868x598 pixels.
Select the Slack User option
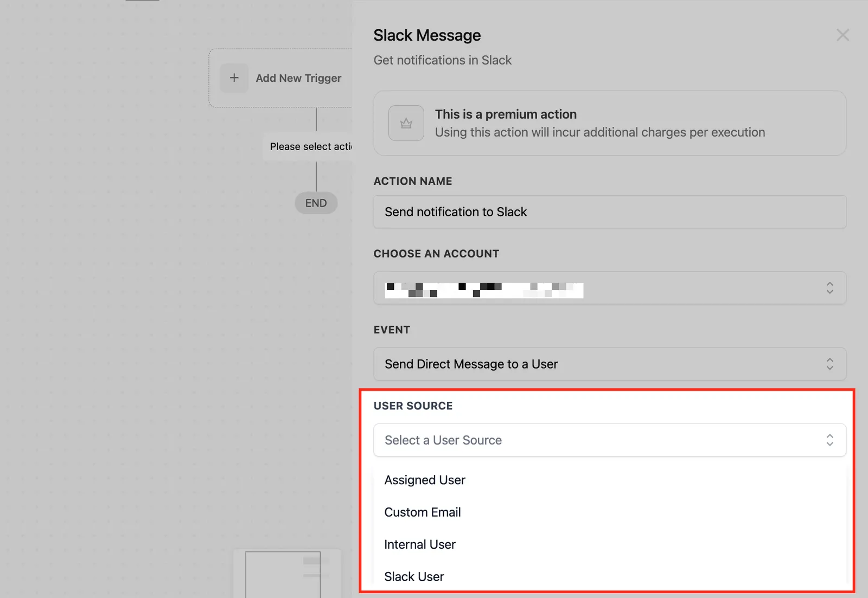(x=610, y=576)
